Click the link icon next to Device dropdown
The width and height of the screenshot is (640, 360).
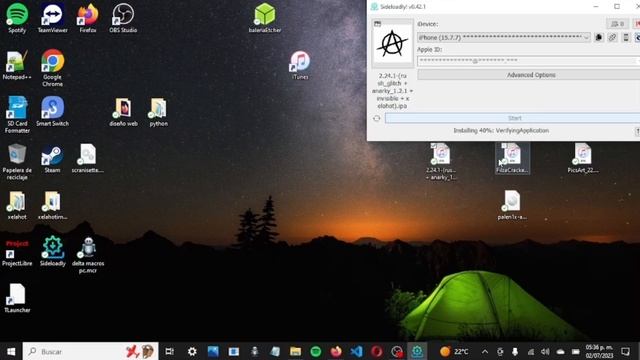tap(612, 38)
